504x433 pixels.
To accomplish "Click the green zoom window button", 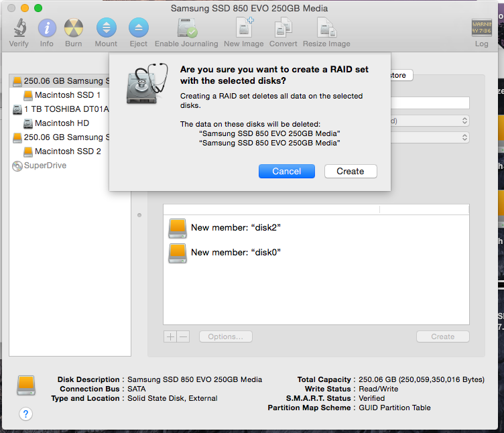I will coord(38,8).
